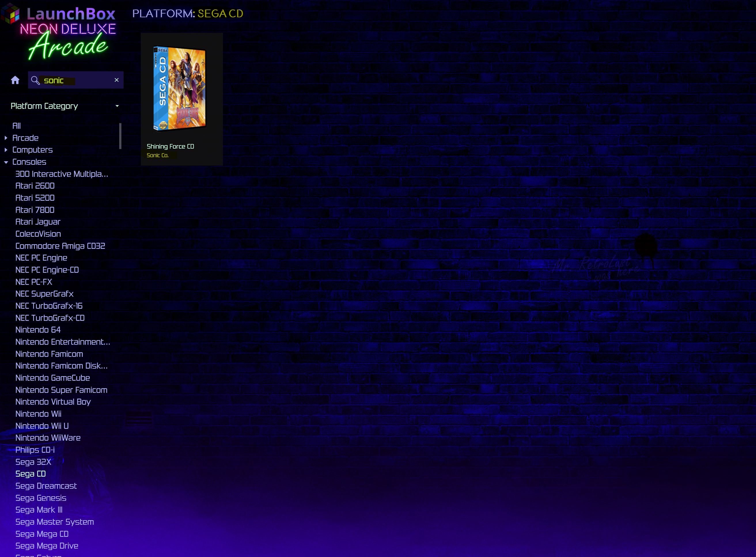This screenshot has width=756, height=557.
Task: Select Nintendo Famicom Disk System platform
Action: tap(61, 366)
